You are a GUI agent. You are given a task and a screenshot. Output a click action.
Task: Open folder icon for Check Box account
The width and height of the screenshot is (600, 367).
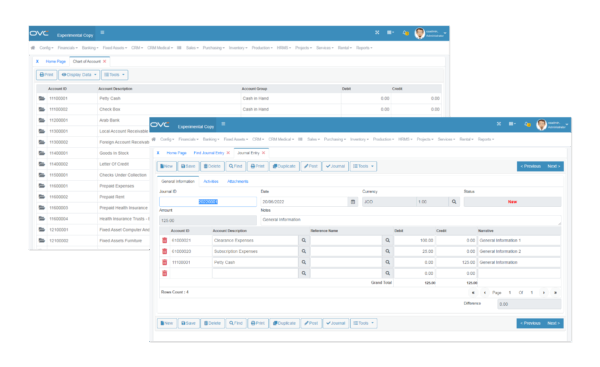coord(42,109)
